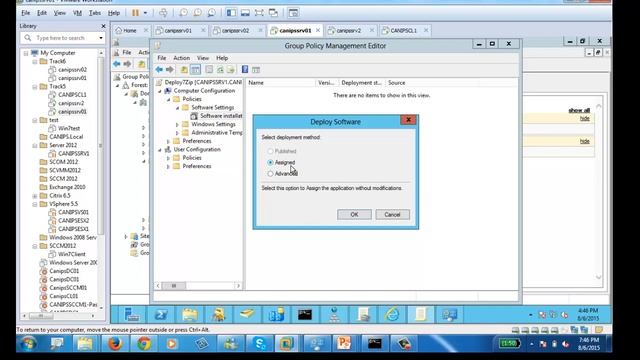Open the Tabs menu in VMware

pos(95,13)
